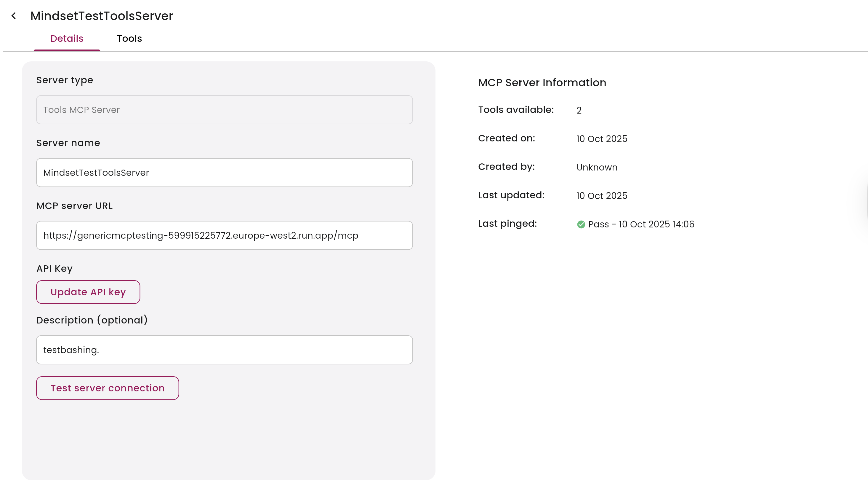The height and width of the screenshot is (491, 868).
Task: Select the Details tab
Action: (67, 39)
